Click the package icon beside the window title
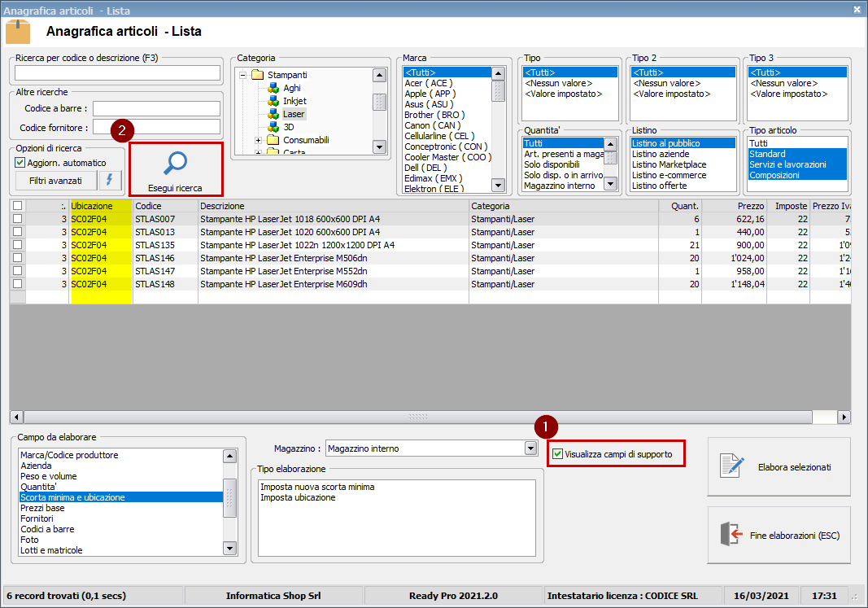868x608 pixels. click(x=18, y=31)
